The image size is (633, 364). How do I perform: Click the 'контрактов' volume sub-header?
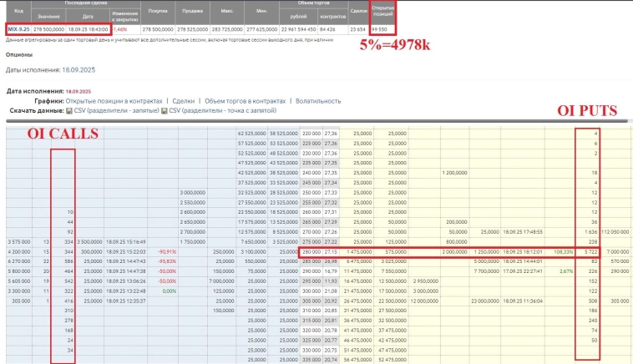click(x=332, y=17)
